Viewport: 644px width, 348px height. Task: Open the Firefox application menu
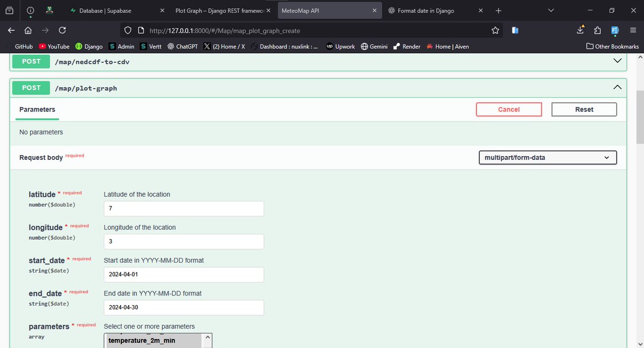click(x=633, y=31)
